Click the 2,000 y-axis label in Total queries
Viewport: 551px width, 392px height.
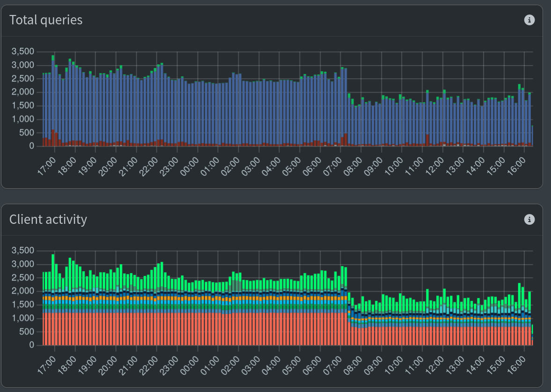coord(23,92)
